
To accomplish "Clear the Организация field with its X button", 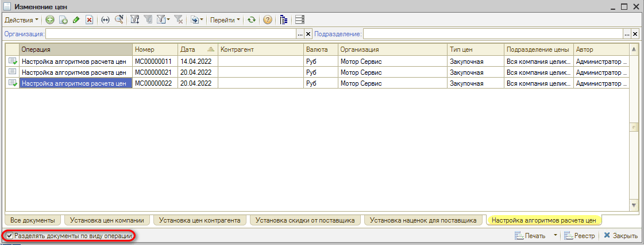I will [x=308, y=34].
